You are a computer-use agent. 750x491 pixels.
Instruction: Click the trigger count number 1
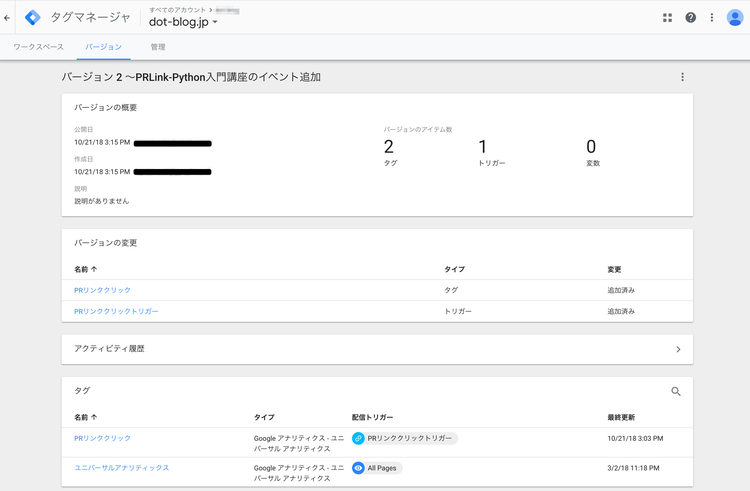483,147
